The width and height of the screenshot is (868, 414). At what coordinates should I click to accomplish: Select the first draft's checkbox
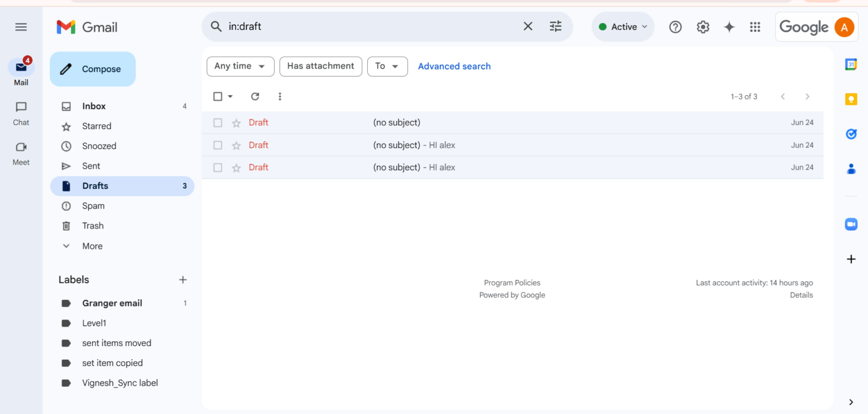click(218, 122)
